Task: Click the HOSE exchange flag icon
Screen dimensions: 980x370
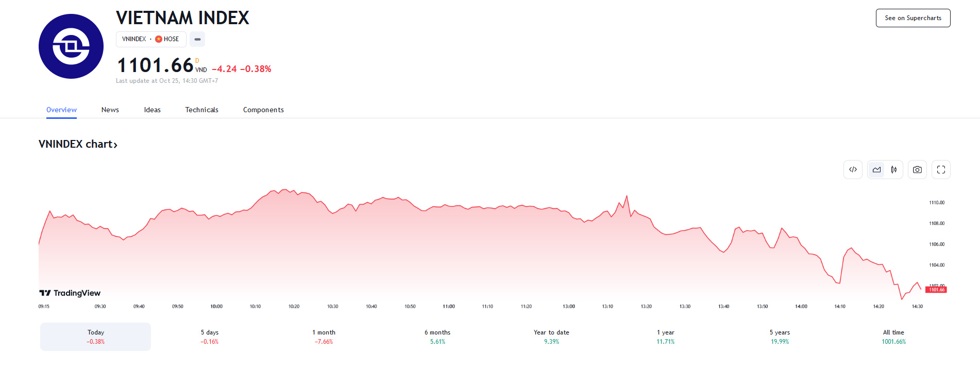Action: (x=159, y=39)
